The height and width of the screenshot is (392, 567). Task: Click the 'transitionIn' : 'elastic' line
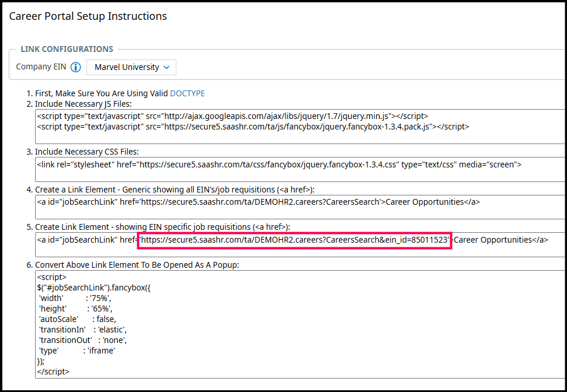click(82, 330)
